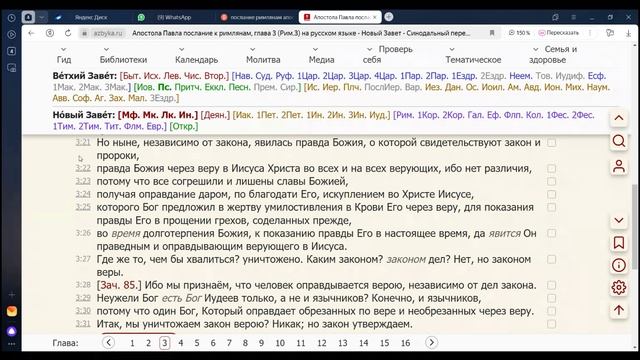Open the bookmark icon in right sidebar

coord(619,243)
